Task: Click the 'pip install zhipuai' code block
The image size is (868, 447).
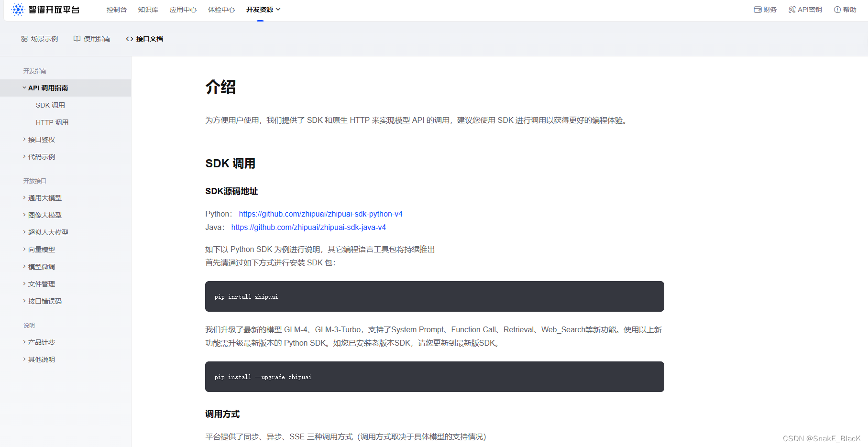Action: pos(435,296)
